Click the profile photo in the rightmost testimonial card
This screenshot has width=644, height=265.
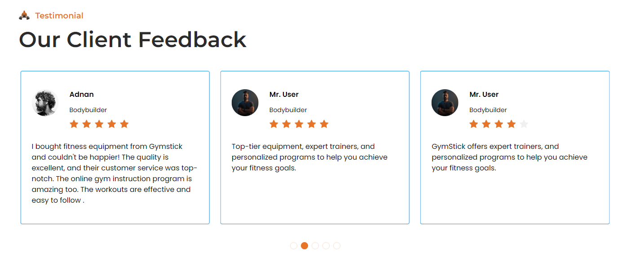[x=445, y=103]
